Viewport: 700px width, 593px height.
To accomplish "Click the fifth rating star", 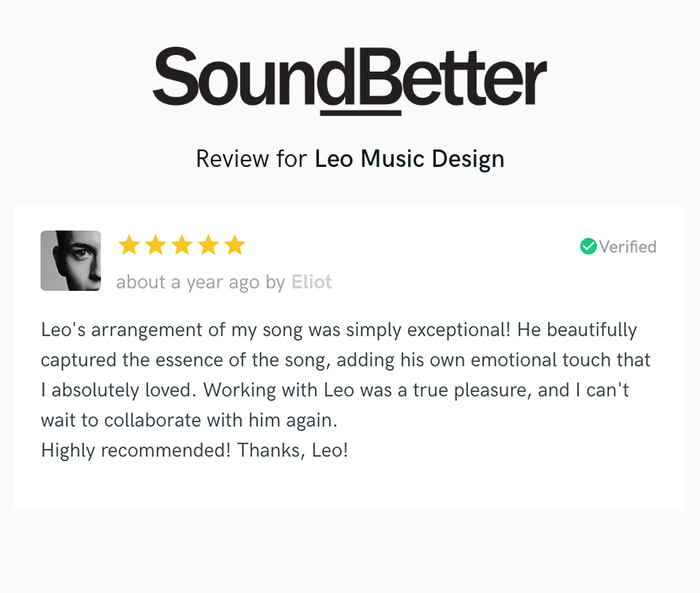I will point(235,245).
